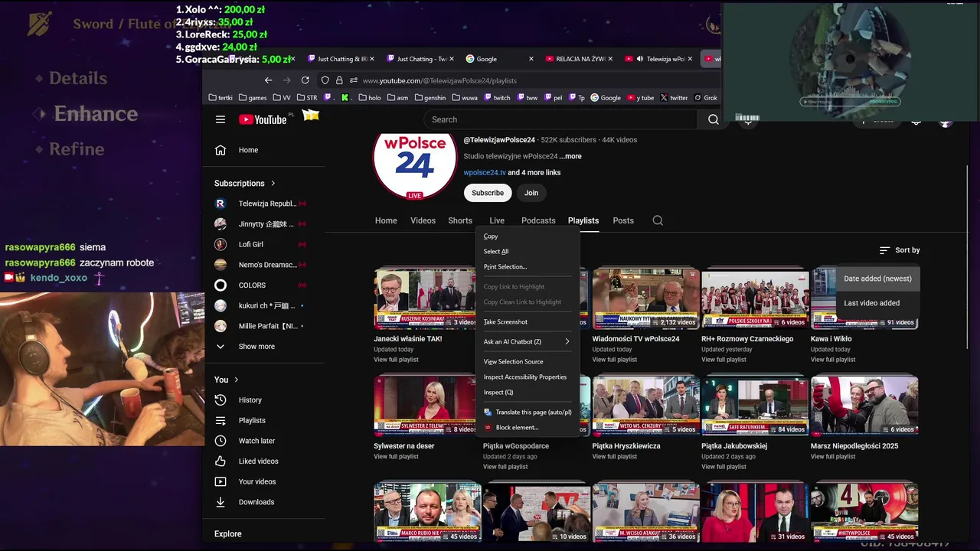Expand the You section chevron
Screen dimensions: 980x551
(x=236, y=380)
